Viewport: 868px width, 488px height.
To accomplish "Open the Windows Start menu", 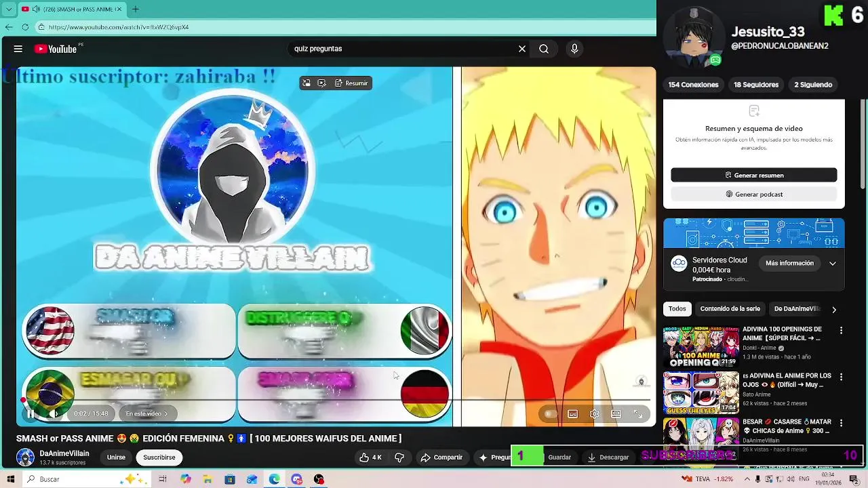I will tap(10, 479).
